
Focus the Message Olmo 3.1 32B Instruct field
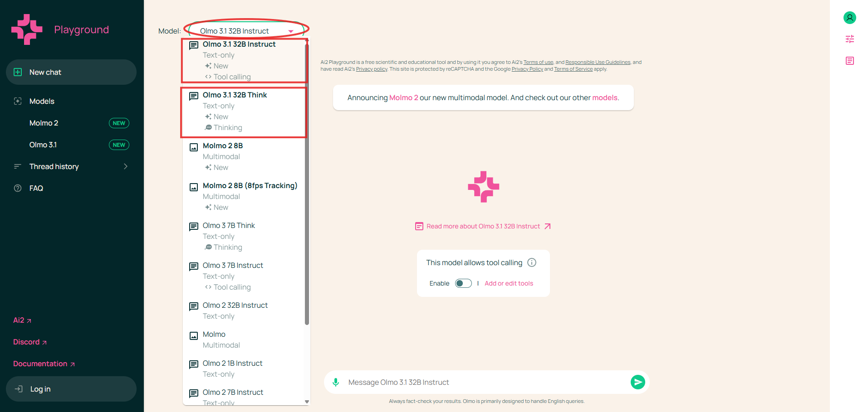[486, 382]
